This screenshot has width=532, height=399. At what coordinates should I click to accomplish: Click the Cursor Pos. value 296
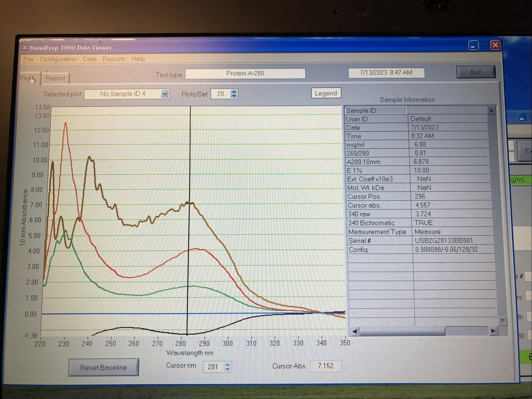420,197
